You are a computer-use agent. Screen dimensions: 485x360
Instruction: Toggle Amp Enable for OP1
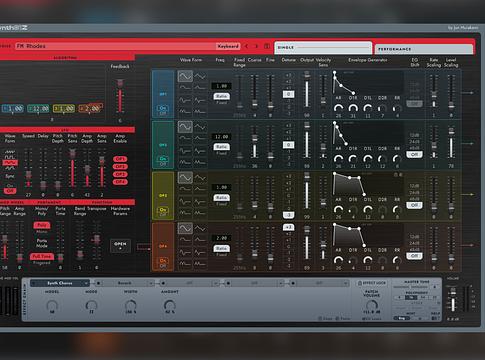tap(120, 159)
